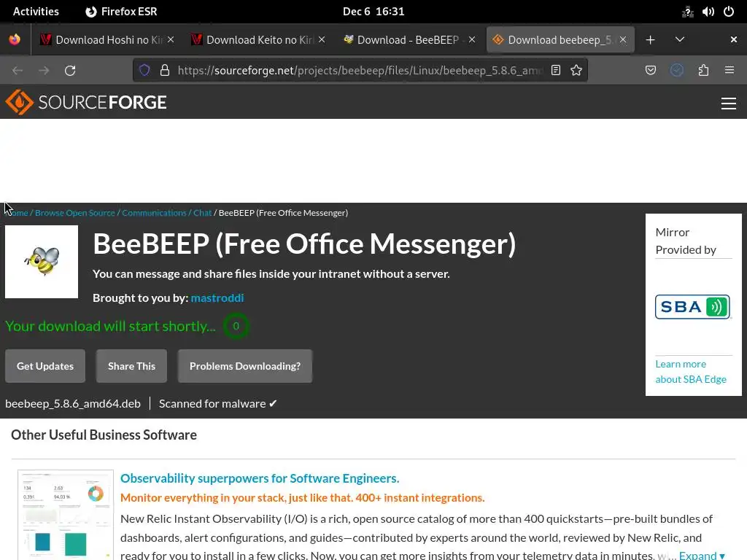Close the Download Keito no Kir tab
The width and height of the screenshot is (747, 560).
pos(322,39)
